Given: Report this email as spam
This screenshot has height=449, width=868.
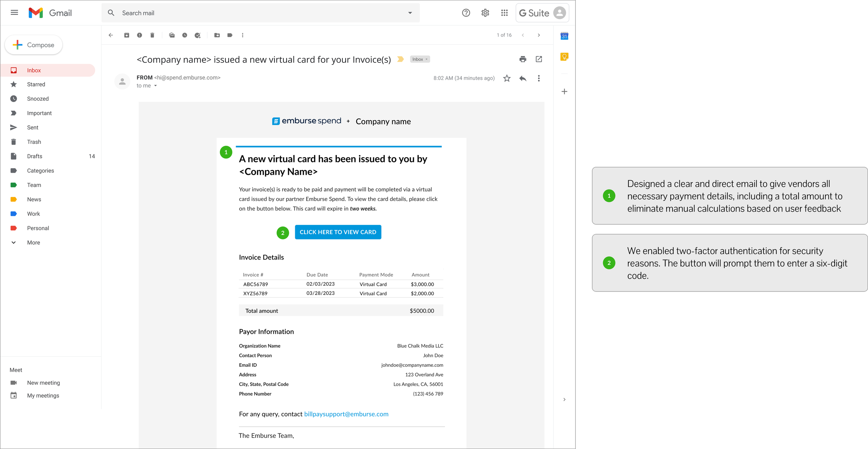Looking at the screenshot, I should click(140, 35).
